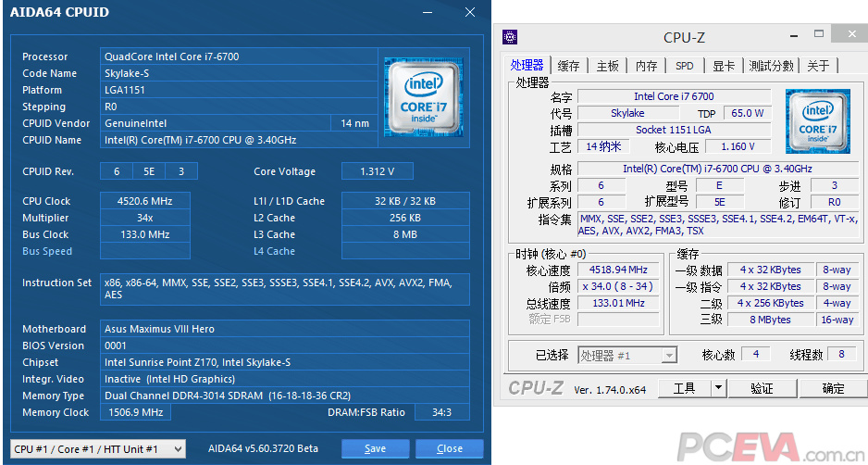Click the 倍频 value x 34.0 (8 - 34)

tap(618, 286)
